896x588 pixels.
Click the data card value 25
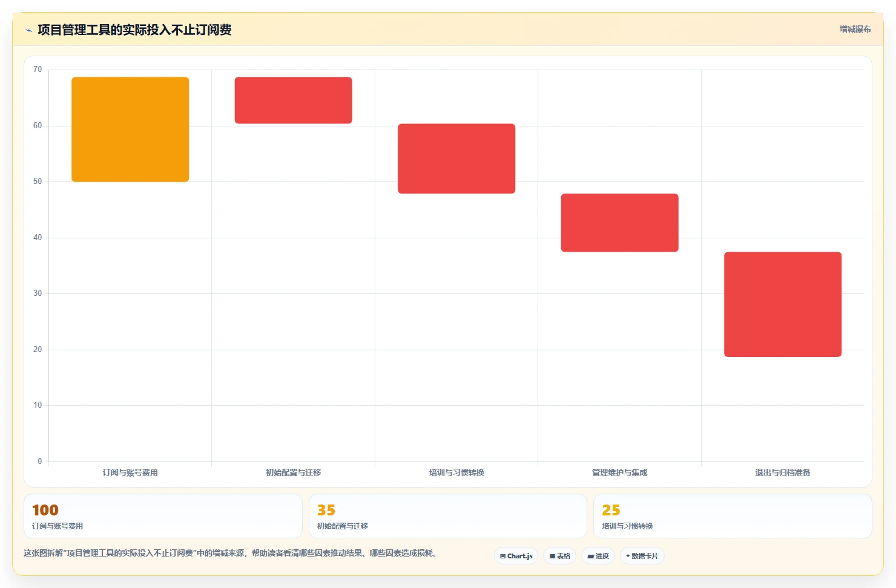611,510
